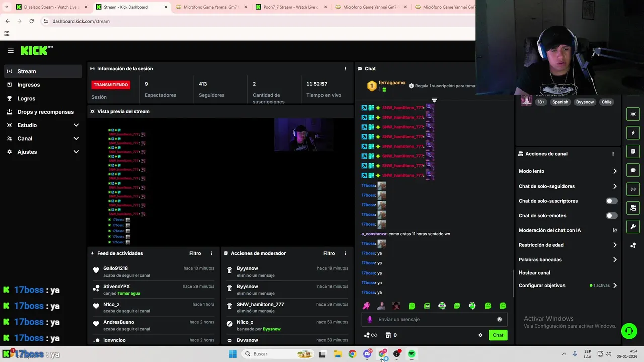
Task: Toggle Chat de solo-emotes switch
Action: coord(611,216)
